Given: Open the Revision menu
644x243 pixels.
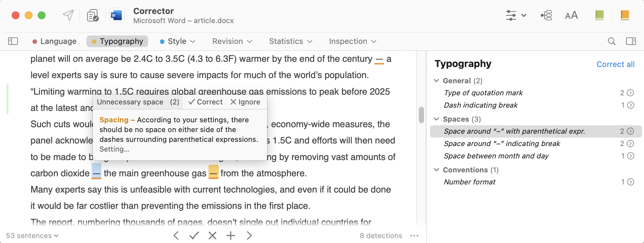Looking at the screenshot, I should pyautogui.click(x=232, y=41).
